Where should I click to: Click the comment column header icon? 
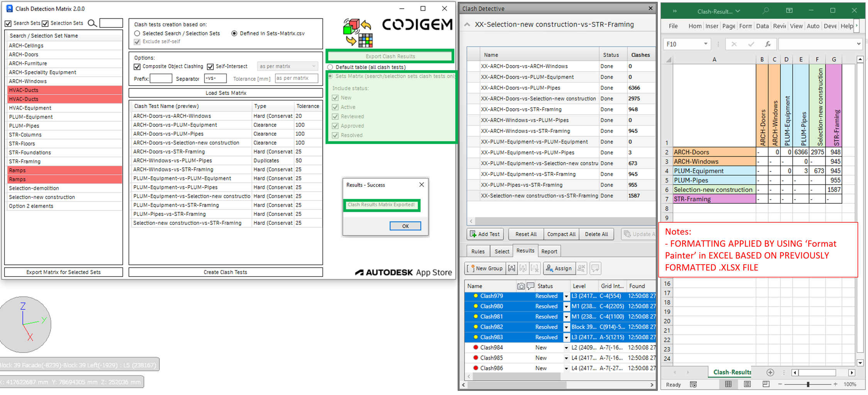530,286
